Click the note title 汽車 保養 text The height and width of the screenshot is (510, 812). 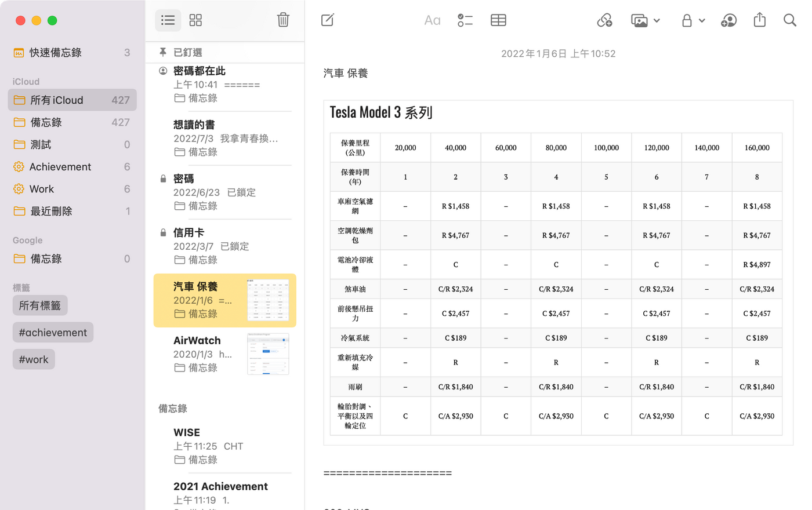point(346,74)
